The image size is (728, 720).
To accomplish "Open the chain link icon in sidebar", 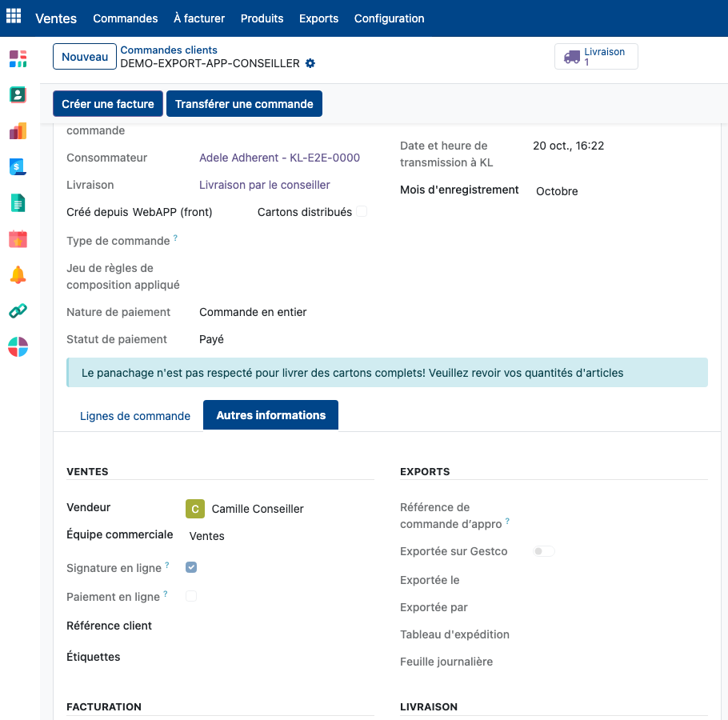I will point(18,310).
